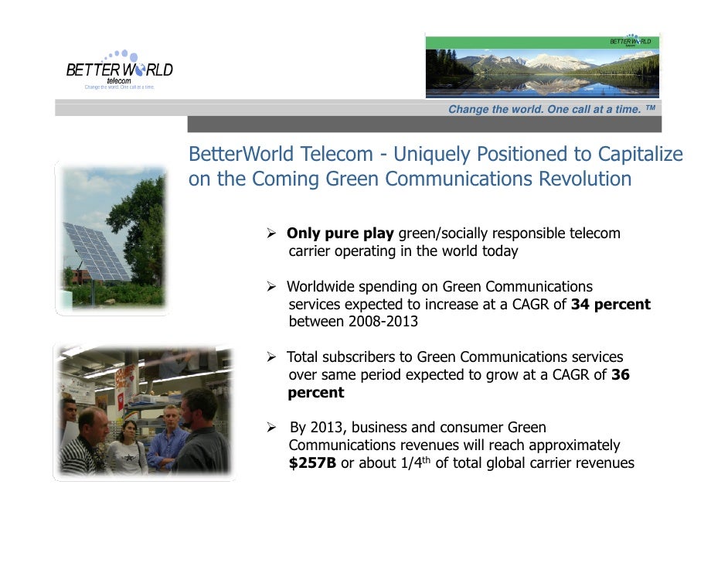
Task: Click the arrow bullet before 'Total subscribers'
Action: (x=271, y=357)
